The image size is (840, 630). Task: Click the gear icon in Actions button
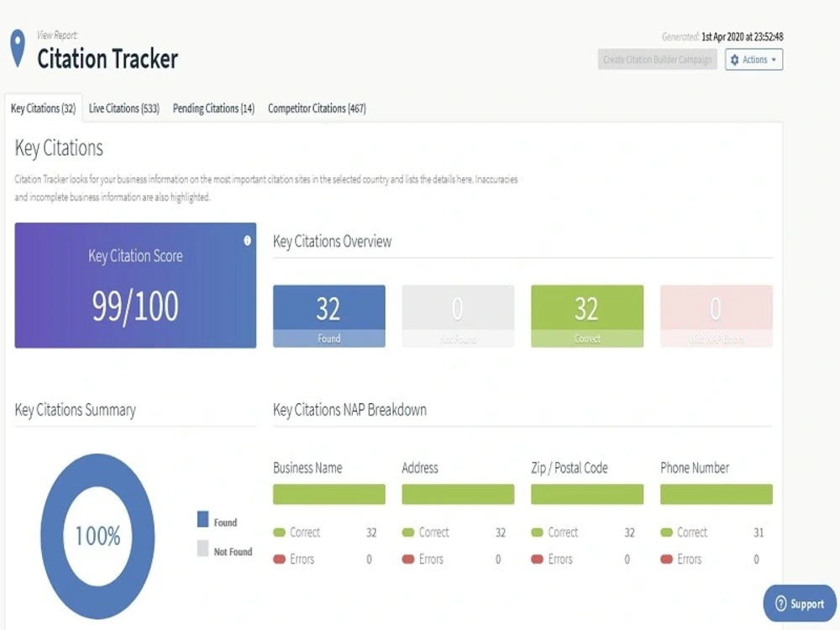pyautogui.click(x=734, y=60)
